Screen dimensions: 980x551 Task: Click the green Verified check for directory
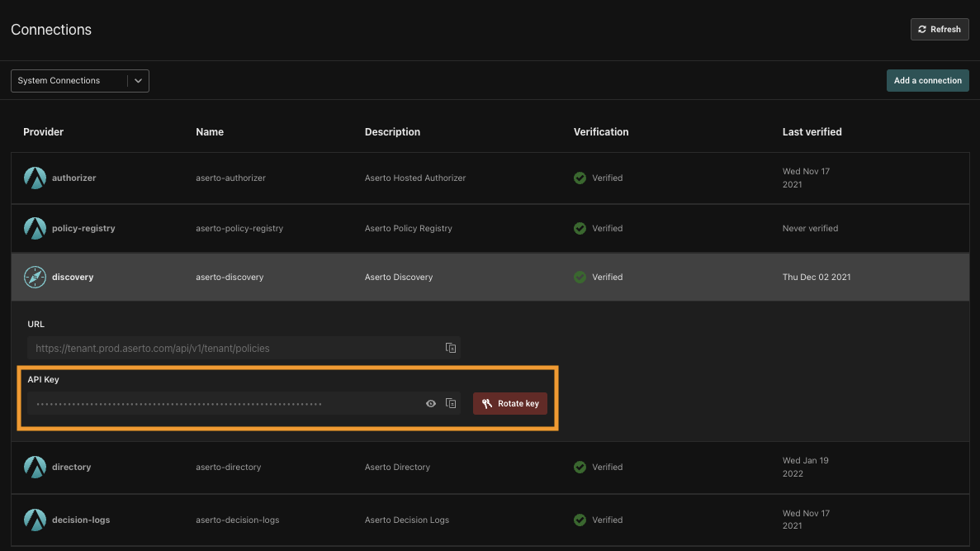tap(580, 467)
